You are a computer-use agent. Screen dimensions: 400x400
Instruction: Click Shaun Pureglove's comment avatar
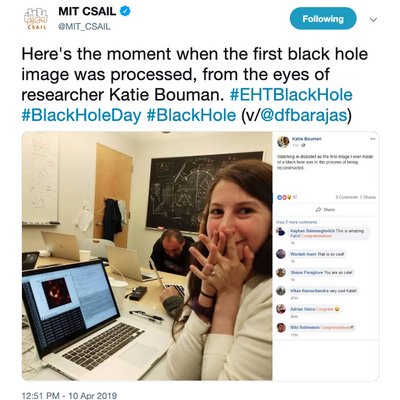click(x=281, y=272)
